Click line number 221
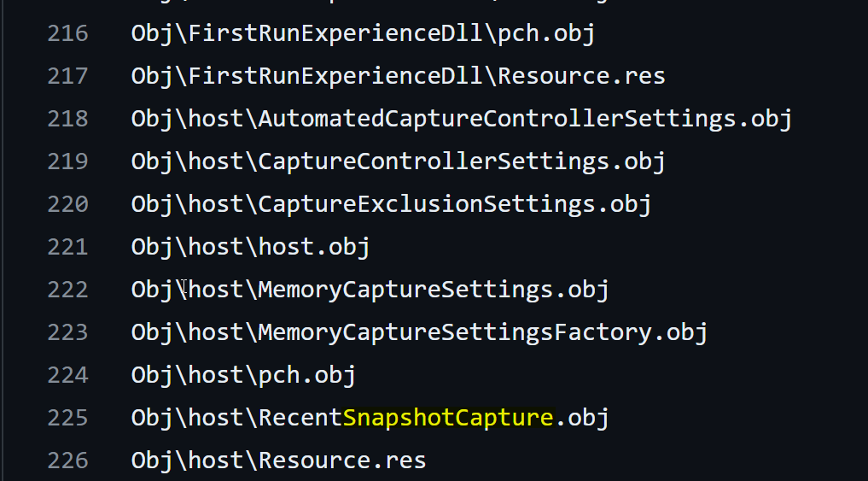Image resolution: width=868 pixels, height=481 pixels. (x=67, y=247)
